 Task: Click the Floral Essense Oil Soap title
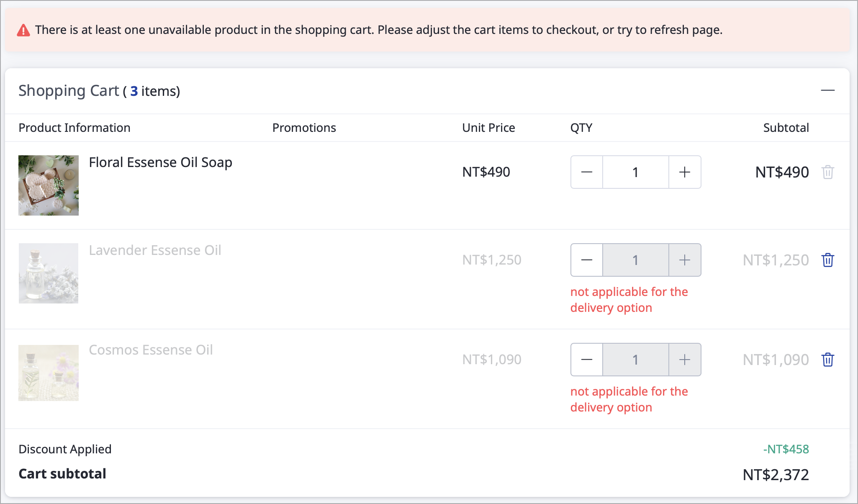(x=160, y=162)
